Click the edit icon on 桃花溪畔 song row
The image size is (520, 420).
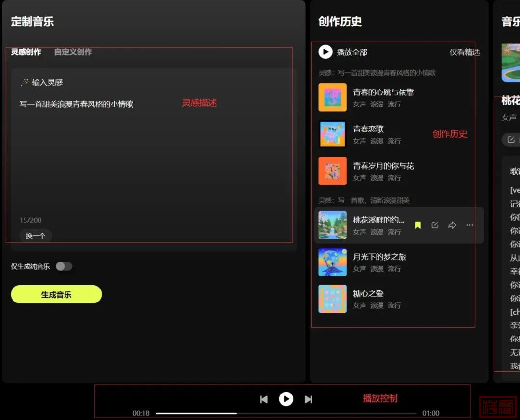(x=435, y=225)
